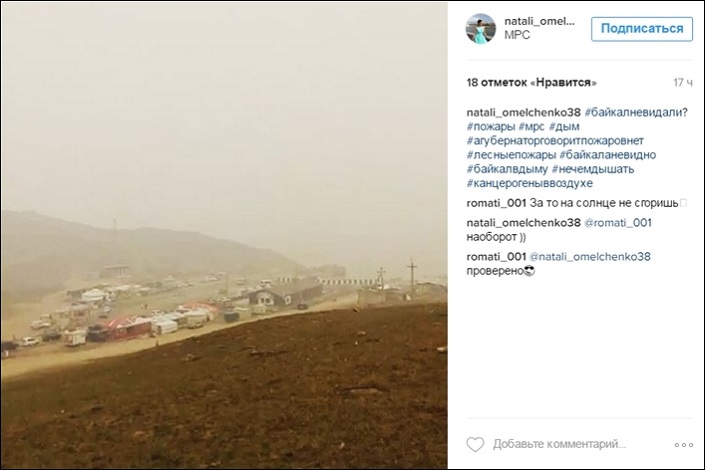Focus the Добавьте комментарий input field

[559, 444]
